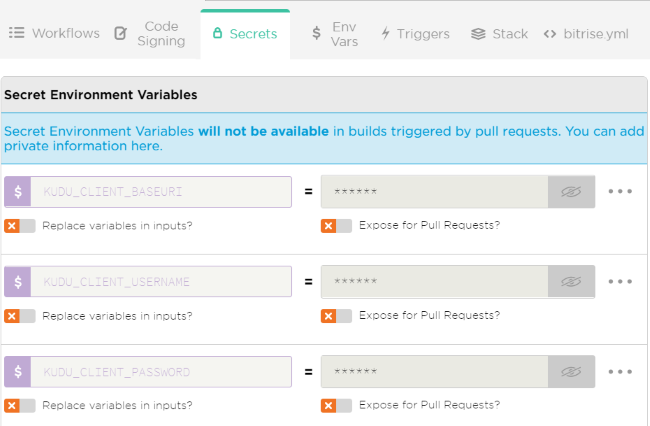Click the KUDU_CLIENT_PASSWORD value field
This screenshot has width=650, height=426.
click(434, 372)
